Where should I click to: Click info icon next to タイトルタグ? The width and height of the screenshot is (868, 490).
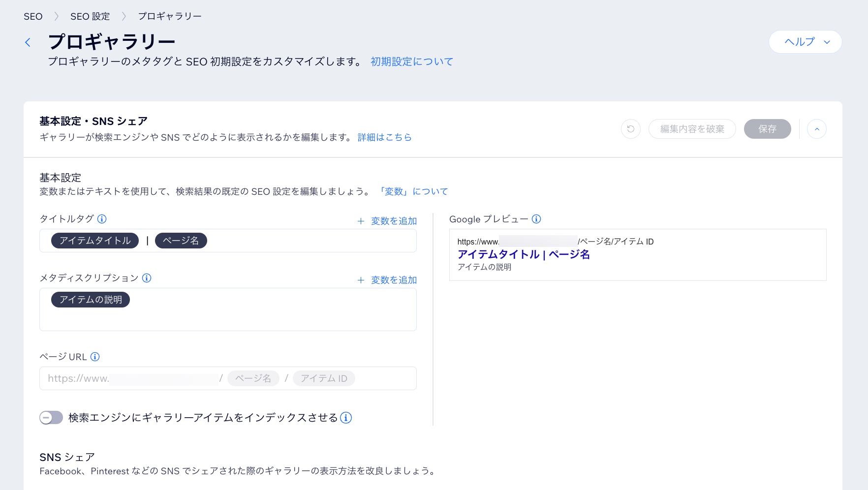point(102,219)
